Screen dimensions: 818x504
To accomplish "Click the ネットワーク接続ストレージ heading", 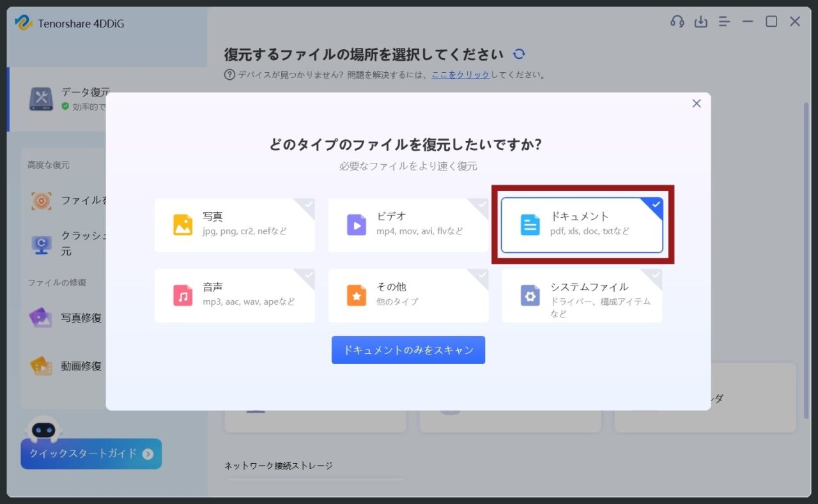I will click(x=279, y=466).
